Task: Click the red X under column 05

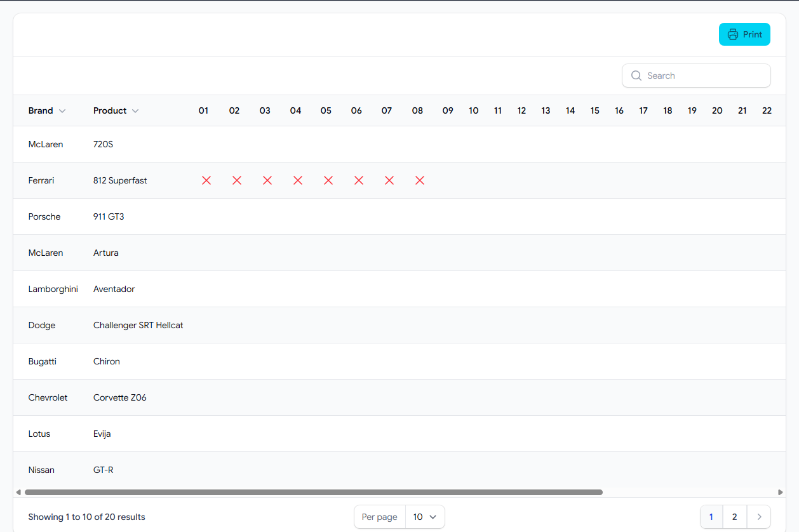Action: (x=328, y=180)
